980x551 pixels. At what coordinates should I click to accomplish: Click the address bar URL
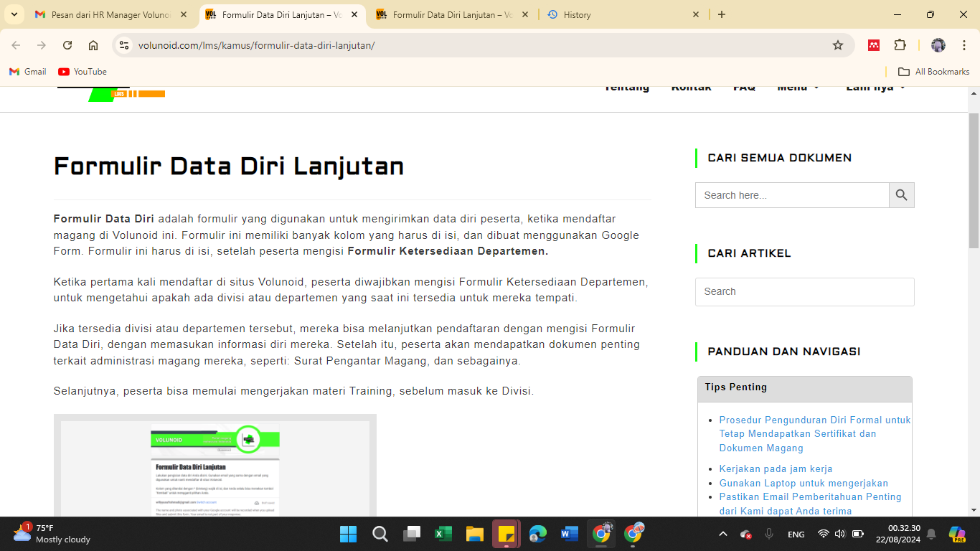pos(256,45)
